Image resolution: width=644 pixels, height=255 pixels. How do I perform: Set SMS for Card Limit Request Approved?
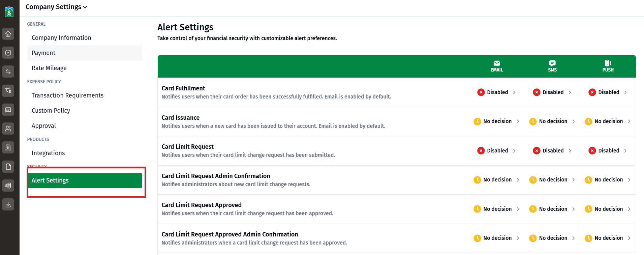tap(552, 209)
